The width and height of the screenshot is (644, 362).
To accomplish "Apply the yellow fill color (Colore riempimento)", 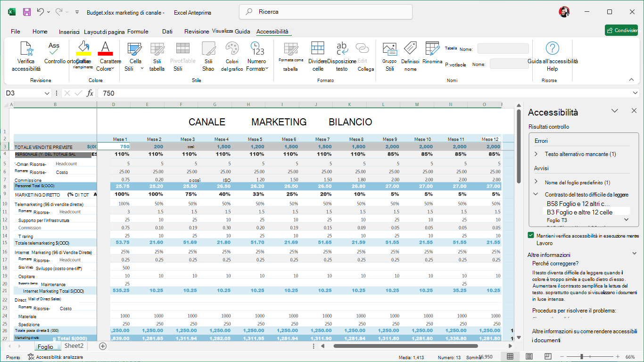I will [83, 48].
